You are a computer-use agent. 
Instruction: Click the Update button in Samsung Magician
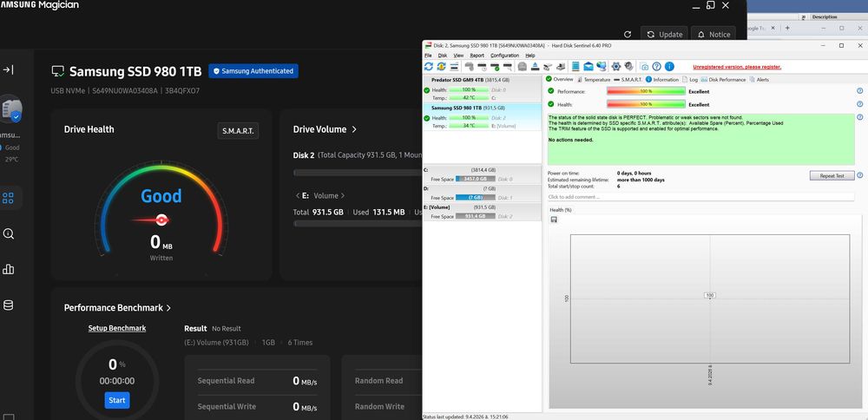coord(664,35)
